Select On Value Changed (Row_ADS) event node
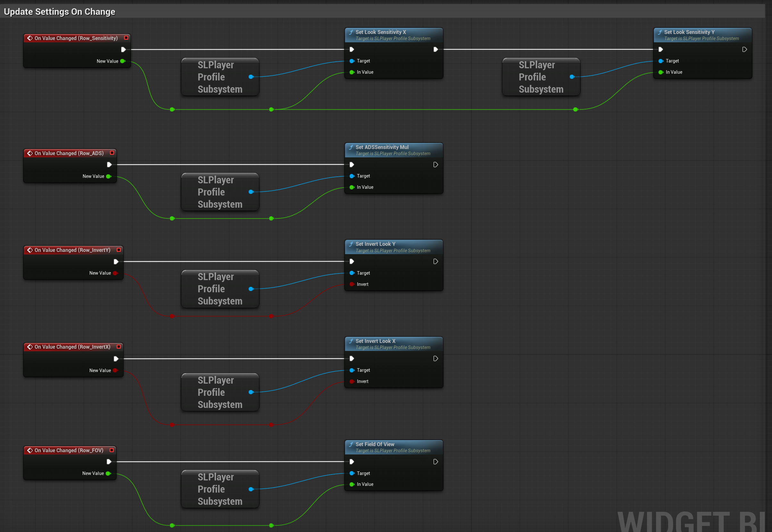 (70, 166)
